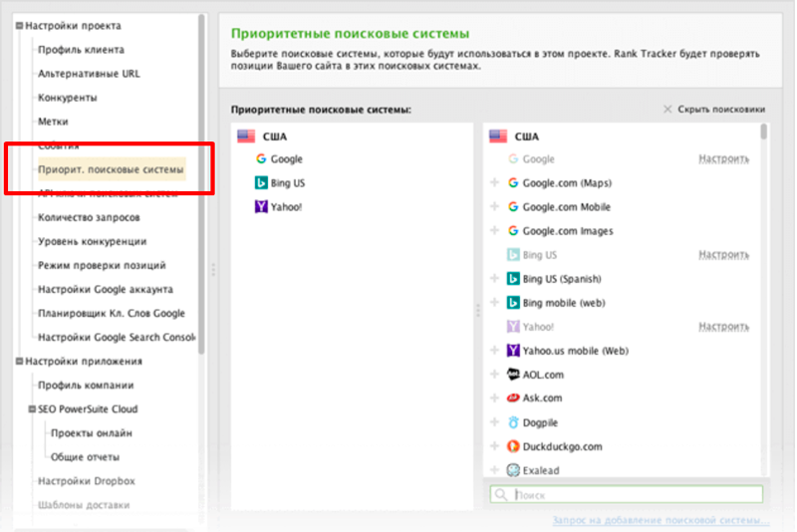
Task: Collapse the Настройки проекта tree node
Action: (x=19, y=26)
